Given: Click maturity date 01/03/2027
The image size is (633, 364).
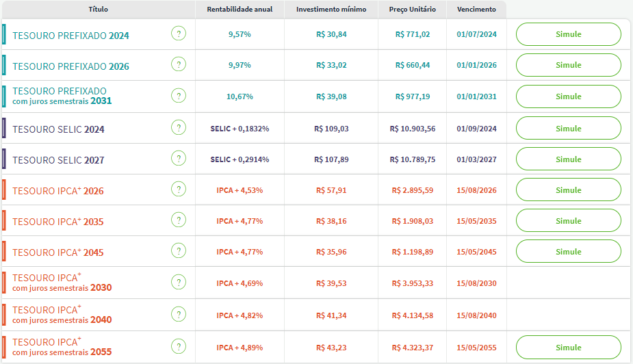Looking at the screenshot, I should point(476,159).
